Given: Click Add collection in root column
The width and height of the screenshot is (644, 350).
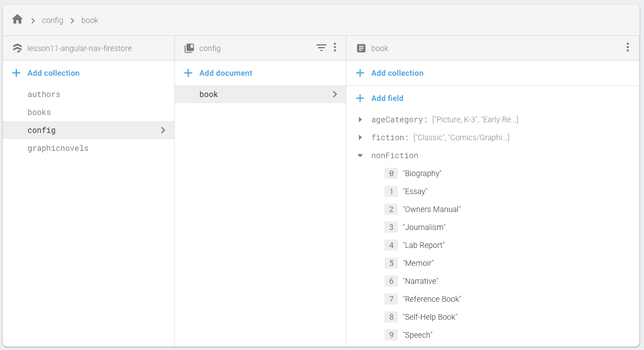Looking at the screenshot, I should pos(53,73).
